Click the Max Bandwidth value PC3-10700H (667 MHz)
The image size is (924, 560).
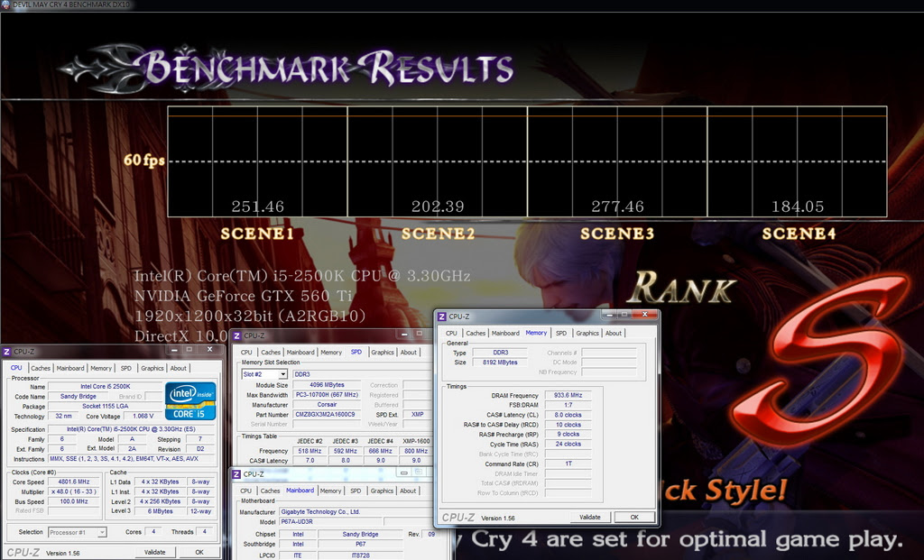coord(327,395)
